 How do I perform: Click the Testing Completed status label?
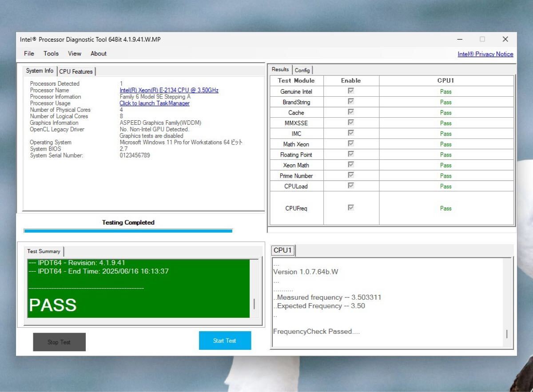tap(128, 222)
